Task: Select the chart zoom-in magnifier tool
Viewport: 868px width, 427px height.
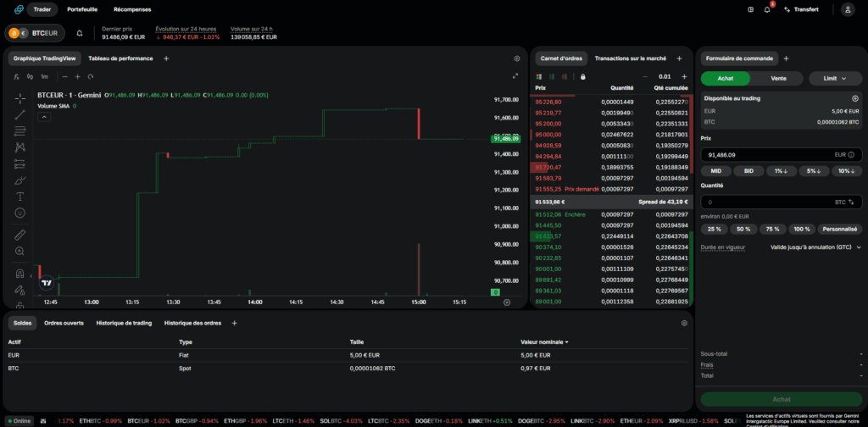Action: point(20,251)
